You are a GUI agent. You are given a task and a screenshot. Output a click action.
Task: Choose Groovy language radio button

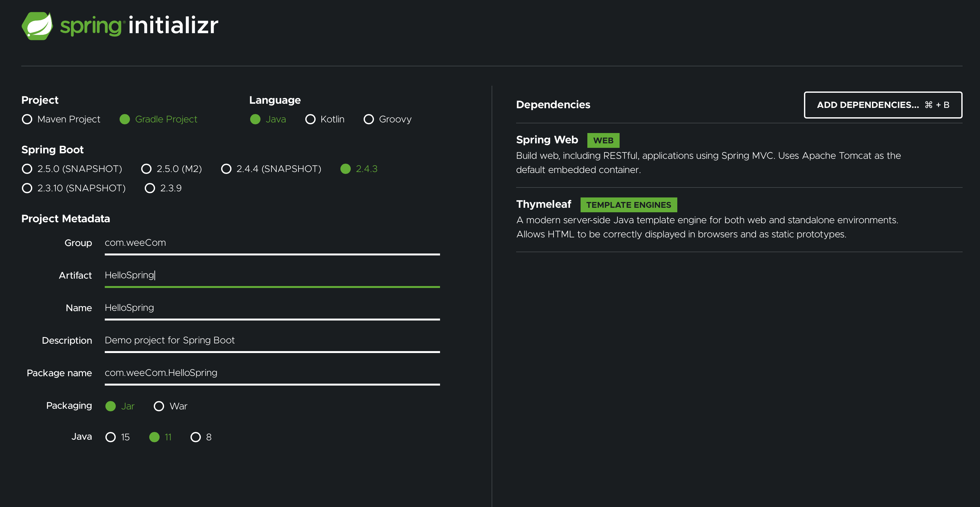pyautogui.click(x=369, y=119)
